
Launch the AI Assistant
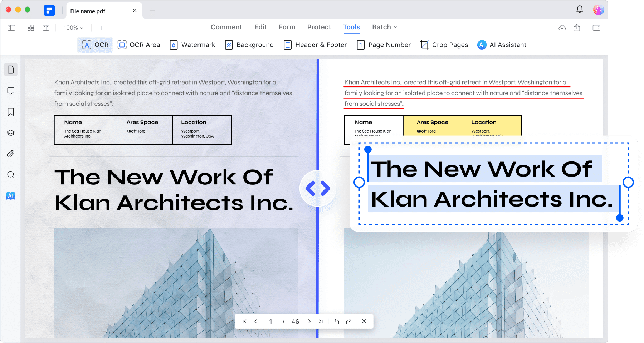[x=502, y=45]
